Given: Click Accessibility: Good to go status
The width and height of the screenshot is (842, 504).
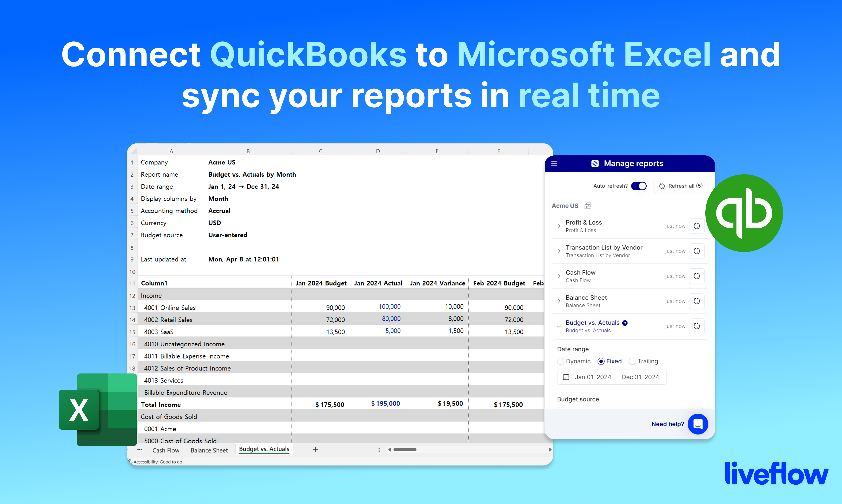Looking at the screenshot, I should tap(157, 462).
